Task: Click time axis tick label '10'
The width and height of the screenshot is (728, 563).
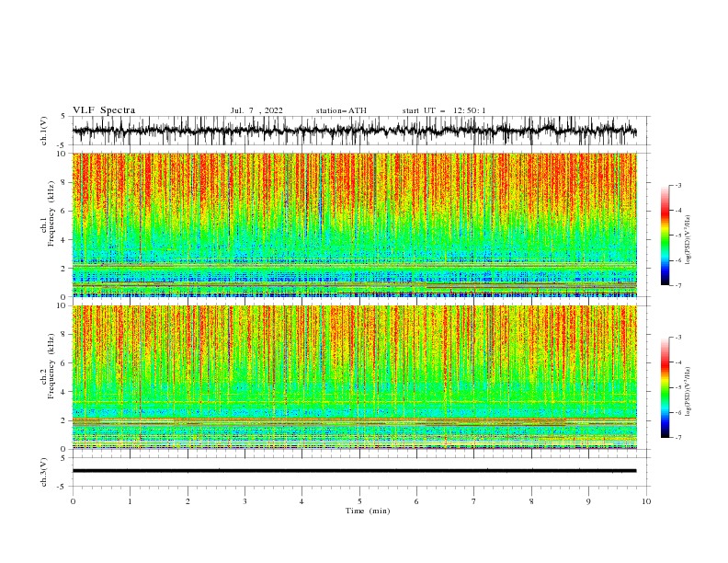Action: click(x=646, y=501)
